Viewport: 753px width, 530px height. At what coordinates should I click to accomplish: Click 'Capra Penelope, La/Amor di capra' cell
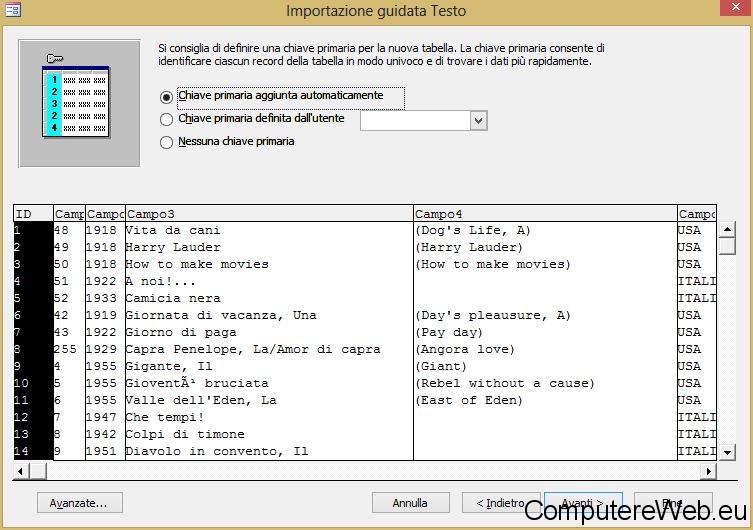click(x=269, y=349)
